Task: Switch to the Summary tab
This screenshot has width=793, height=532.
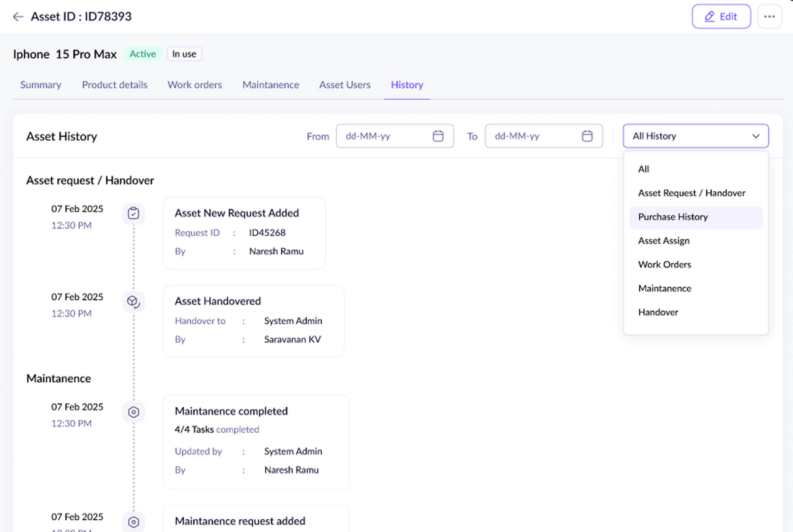Action: (x=41, y=85)
